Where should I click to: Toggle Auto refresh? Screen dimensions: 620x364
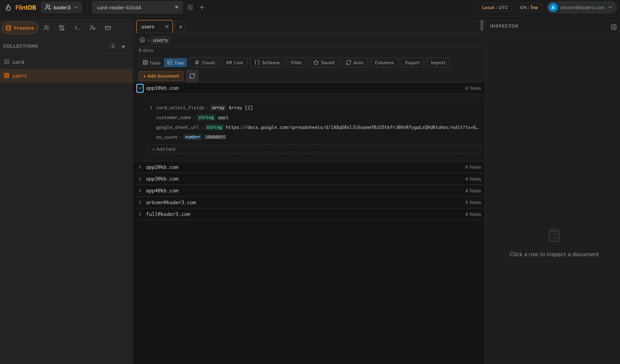pyautogui.click(x=354, y=63)
